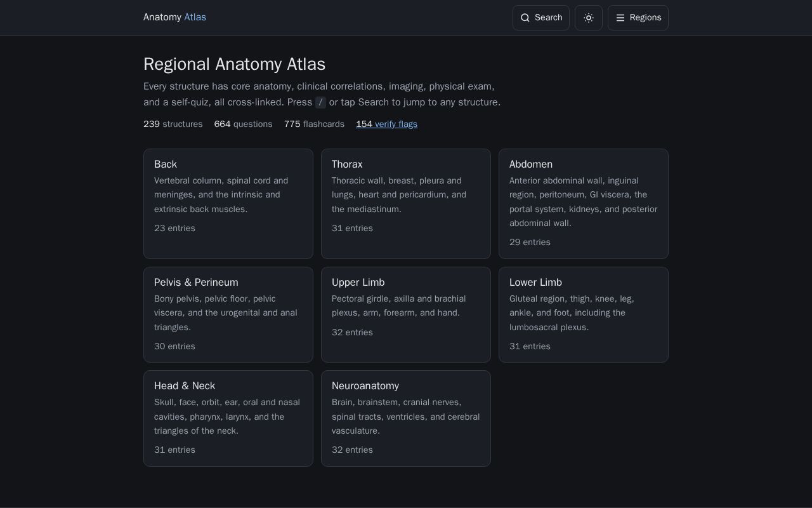Click '29 entries' in Abdomen card

coord(530,242)
